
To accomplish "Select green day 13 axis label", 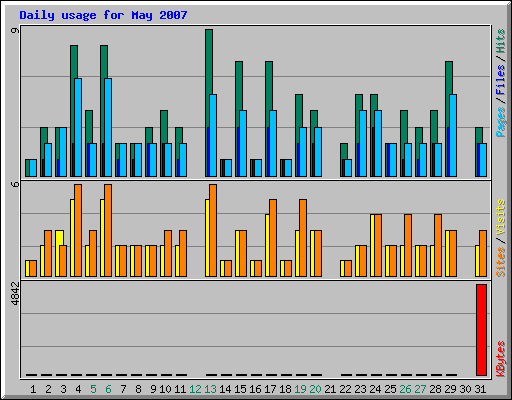I will (210, 389).
